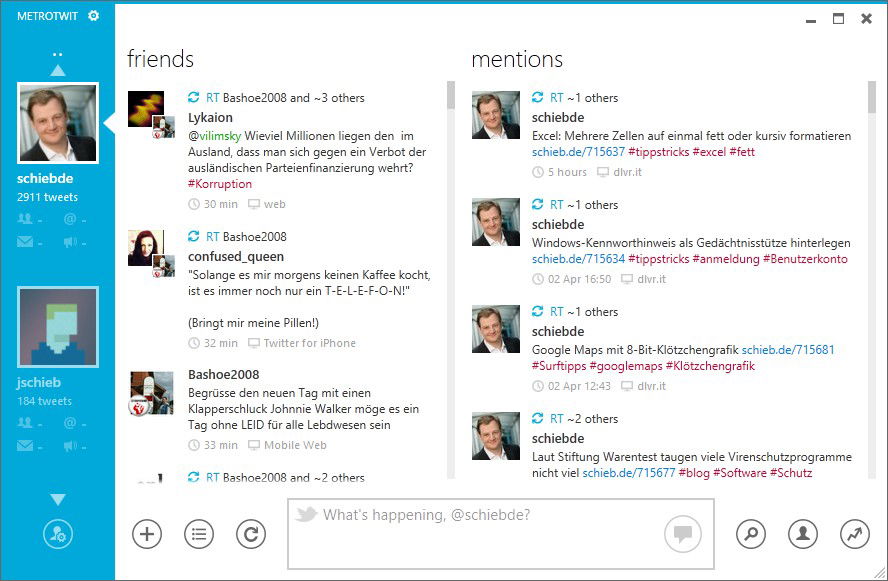Open #fett hashtag
The image size is (888, 581).
click(742, 152)
